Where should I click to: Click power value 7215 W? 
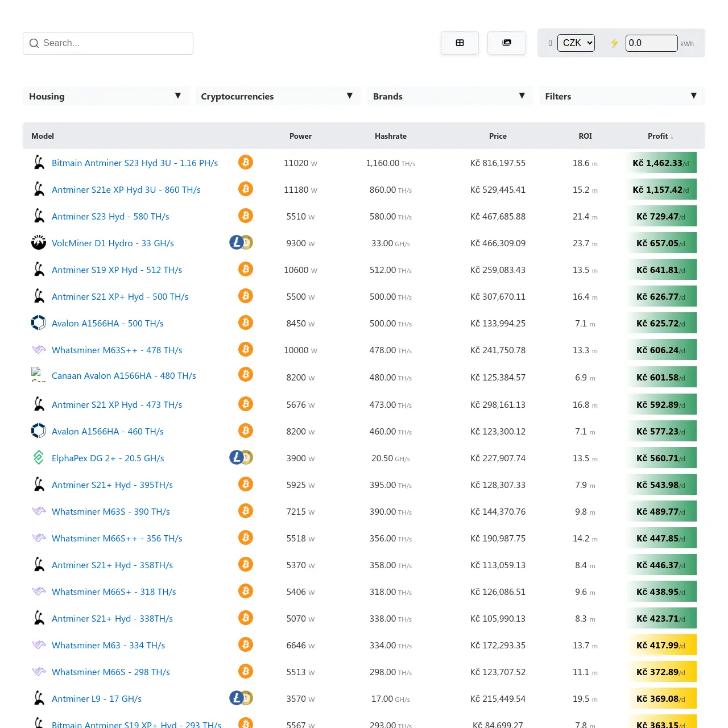tap(300, 511)
